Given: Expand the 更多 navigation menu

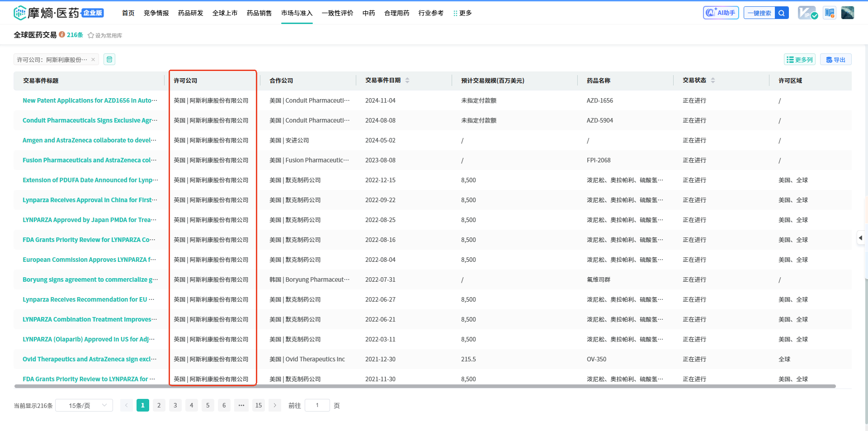Looking at the screenshot, I should pyautogui.click(x=462, y=13).
